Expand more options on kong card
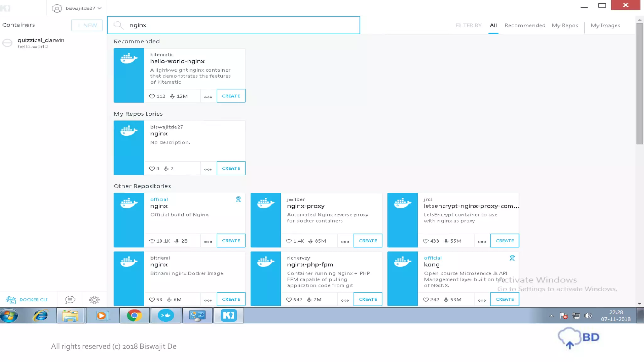 (482, 300)
